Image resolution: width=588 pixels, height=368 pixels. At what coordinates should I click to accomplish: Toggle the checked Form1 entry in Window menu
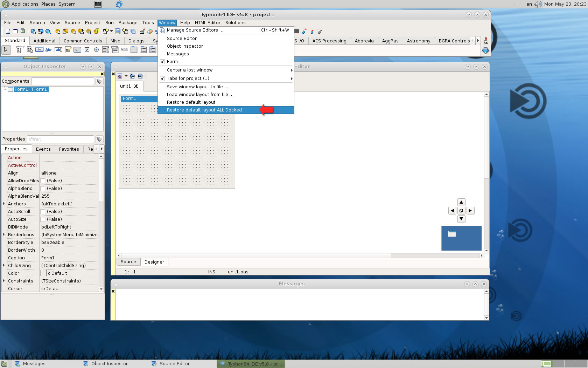coord(226,62)
